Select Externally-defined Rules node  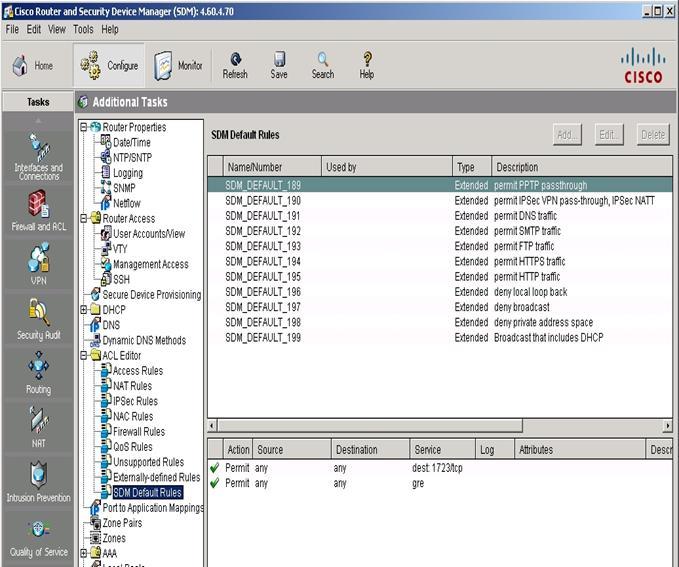click(x=157, y=477)
